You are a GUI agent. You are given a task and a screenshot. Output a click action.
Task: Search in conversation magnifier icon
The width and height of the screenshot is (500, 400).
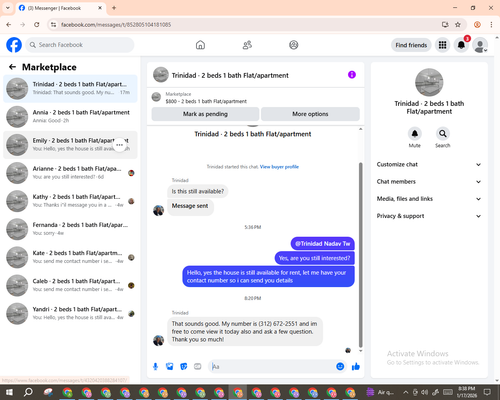click(x=443, y=134)
